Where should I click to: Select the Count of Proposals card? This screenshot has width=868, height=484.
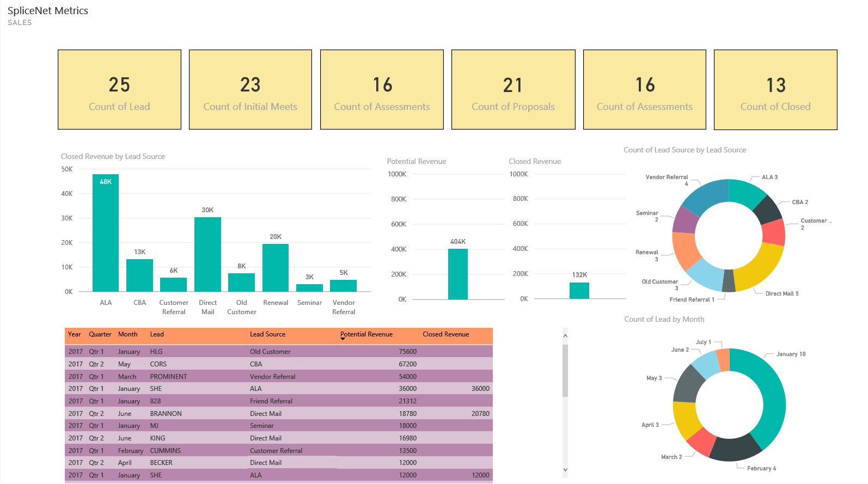pos(513,90)
